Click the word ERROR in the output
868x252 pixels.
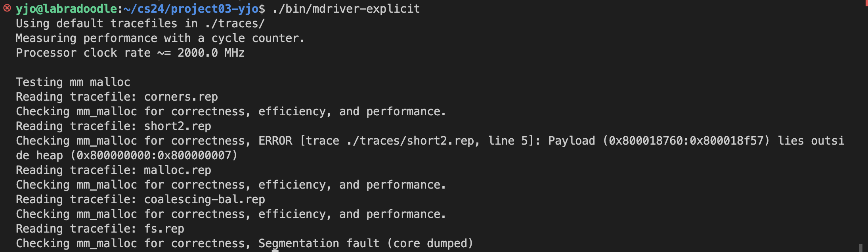click(275, 141)
